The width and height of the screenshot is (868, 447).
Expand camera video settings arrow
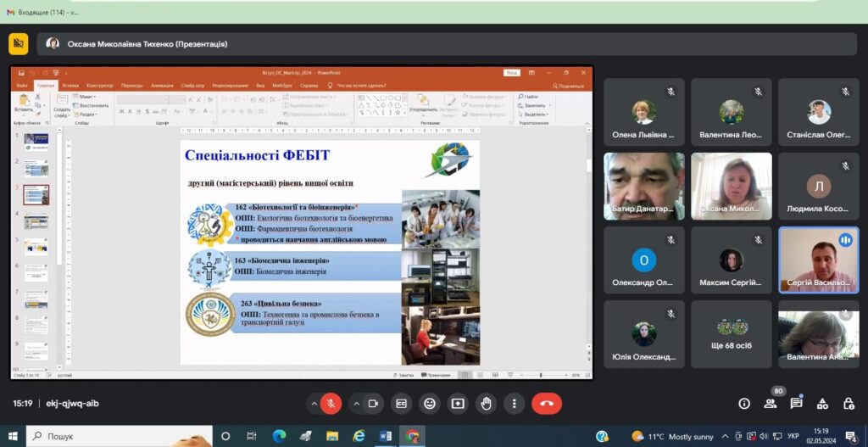click(354, 404)
